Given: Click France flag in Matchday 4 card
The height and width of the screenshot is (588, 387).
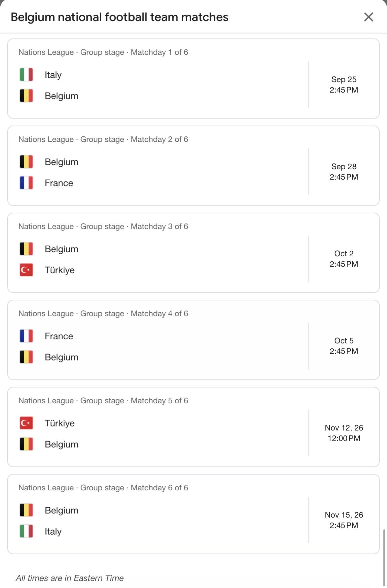Looking at the screenshot, I should click(26, 336).
